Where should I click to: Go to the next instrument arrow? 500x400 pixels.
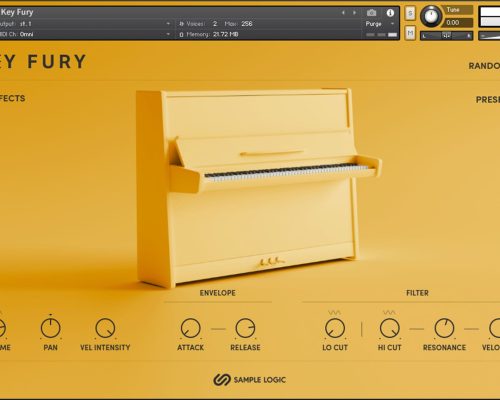click(x=354, y=13)
